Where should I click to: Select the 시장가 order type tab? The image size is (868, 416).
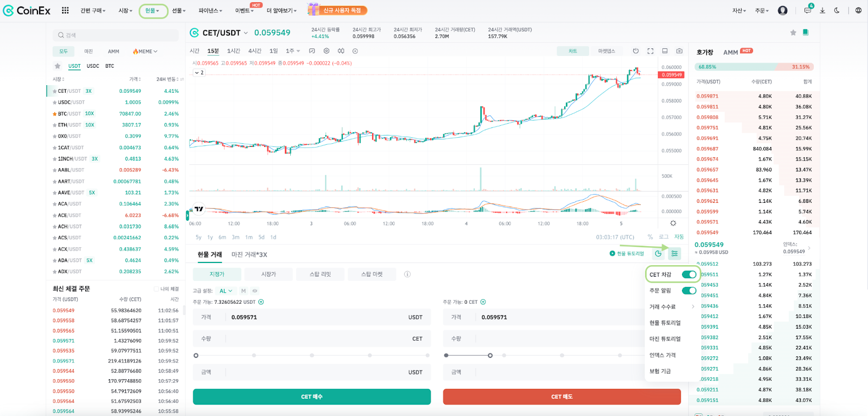pos(269,274)
